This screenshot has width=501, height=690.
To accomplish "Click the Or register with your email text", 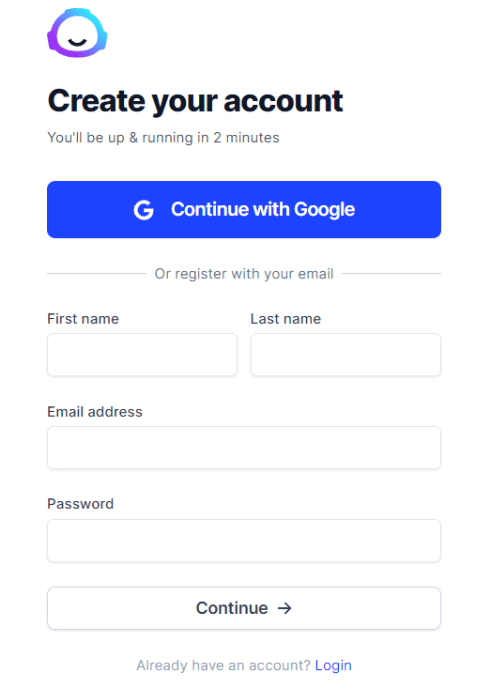I will click(x=244, y=274).
